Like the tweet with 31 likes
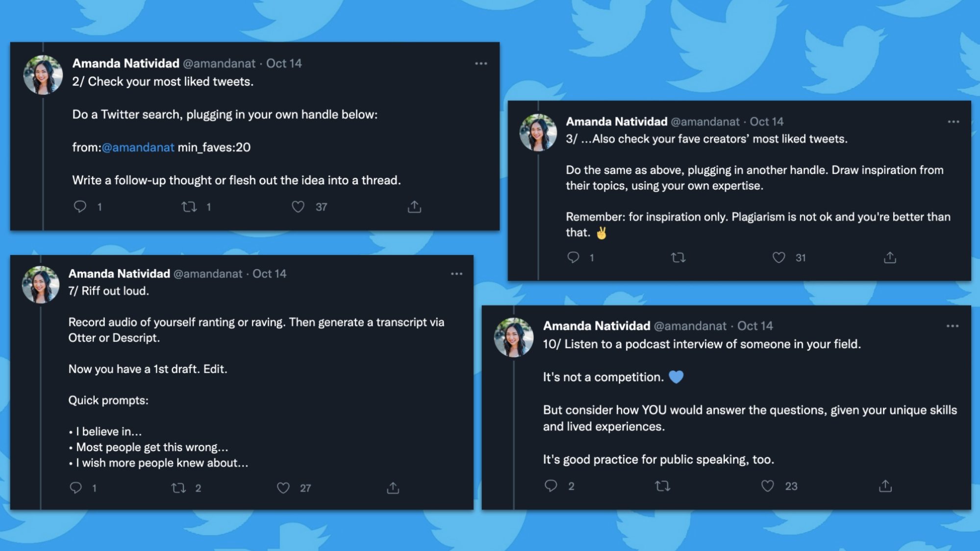This screenshot has width=980, height=551. (779, 257)
